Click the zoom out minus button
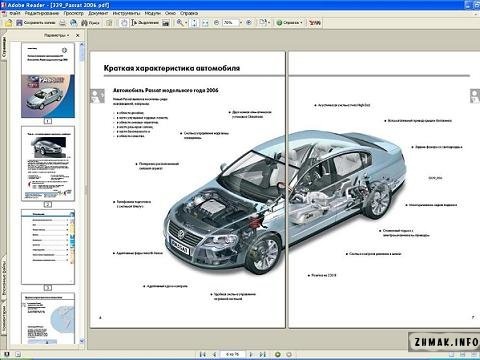 pos(216,23)
